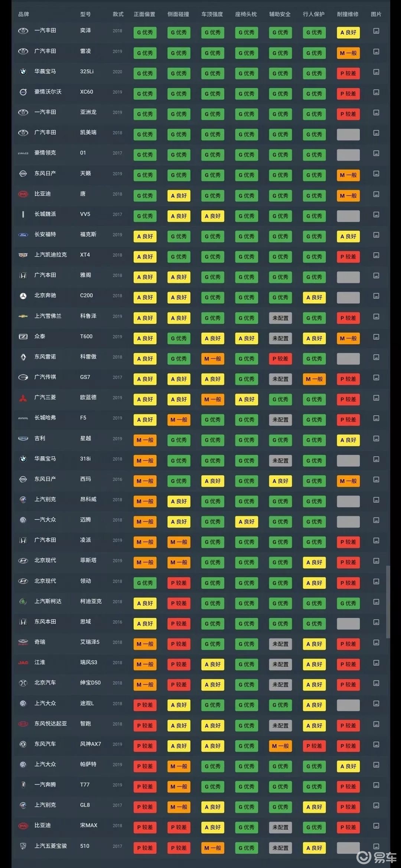The width and height of the screenshot is (401, 868).
Task: Click the image icon in 途观L row
Action: [376, 703]
